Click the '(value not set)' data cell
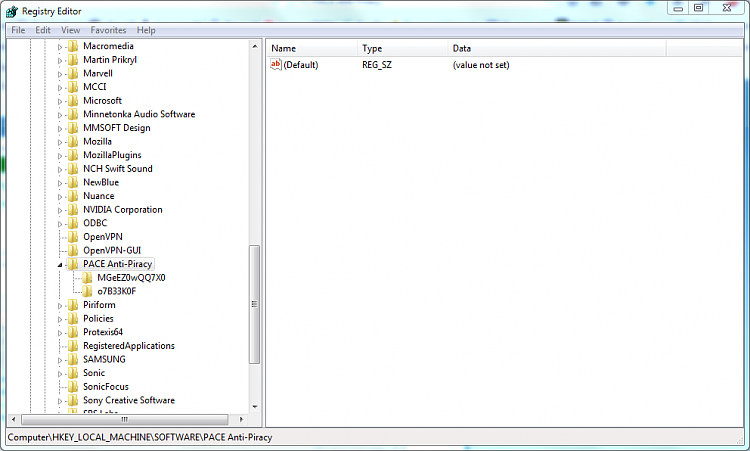 point(481,65)
